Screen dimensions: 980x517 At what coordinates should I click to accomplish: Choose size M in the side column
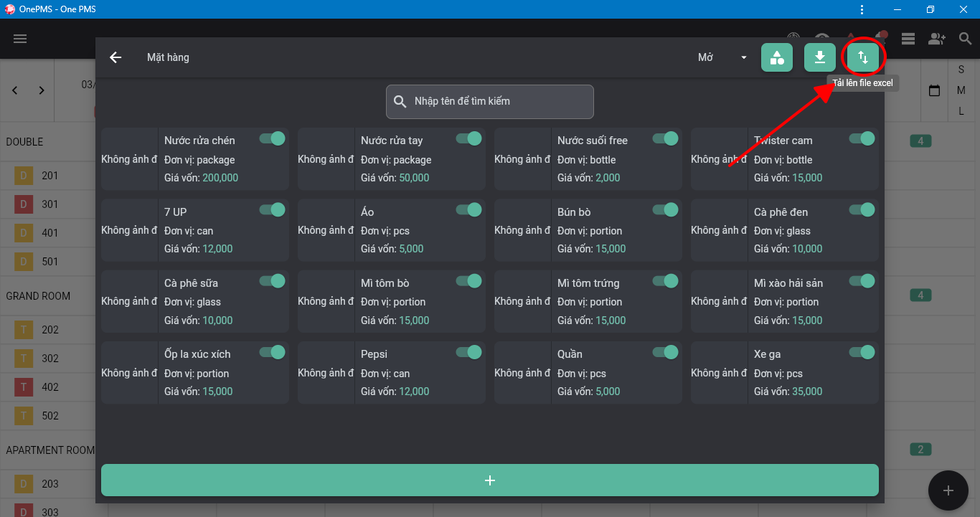tap(961, 90)
